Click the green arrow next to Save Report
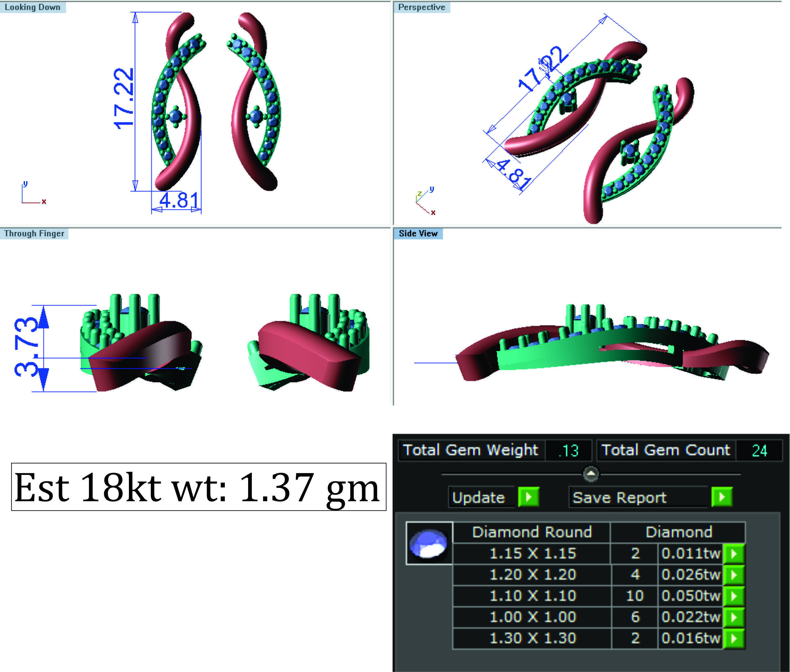The height and width of the screenshot is (672, 790). [x=722, y=497]
